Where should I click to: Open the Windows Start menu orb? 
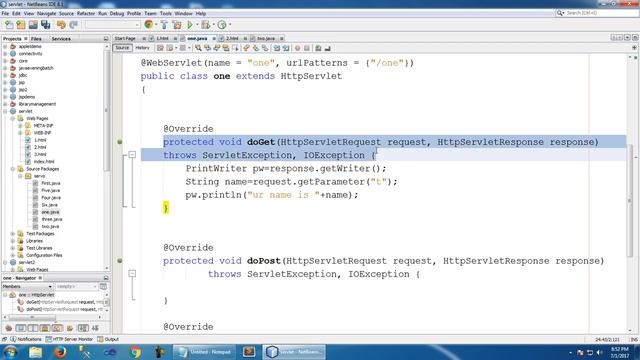11,352
